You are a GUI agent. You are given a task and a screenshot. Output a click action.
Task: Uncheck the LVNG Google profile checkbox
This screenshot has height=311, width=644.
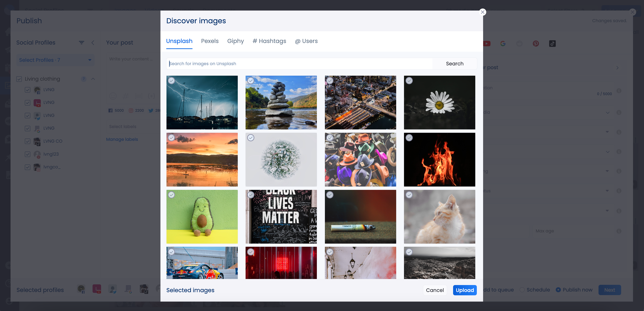pos(28,128)
